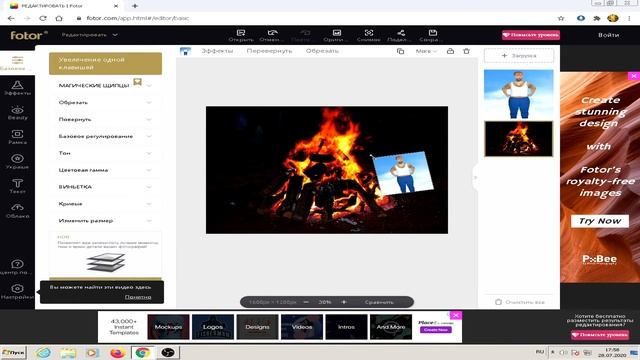Click the One-click enhance gold button
The height and width of the screenshot is (360, 640).
point(105,63)
